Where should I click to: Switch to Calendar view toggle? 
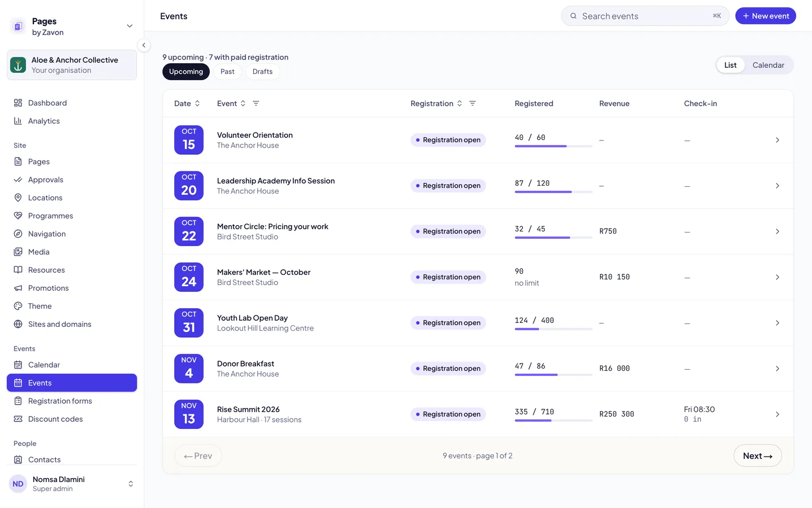click(768, 65)
